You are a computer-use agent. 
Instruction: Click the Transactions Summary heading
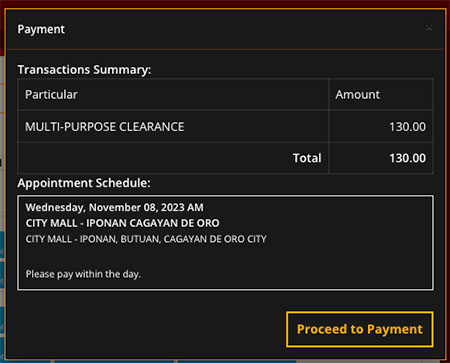(84, 70)
